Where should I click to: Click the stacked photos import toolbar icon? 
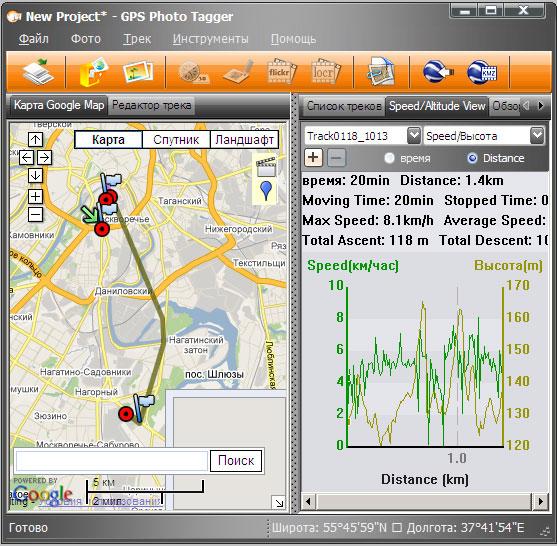(x=38, y=72)
